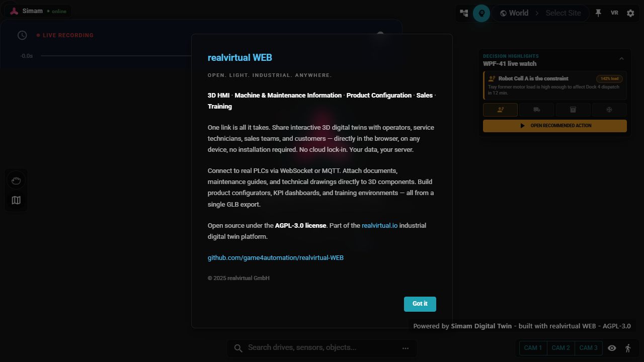This screenshot has height=362, width=644.
Task: Click the 142% load badge
Action: click(x=609, y=78)
